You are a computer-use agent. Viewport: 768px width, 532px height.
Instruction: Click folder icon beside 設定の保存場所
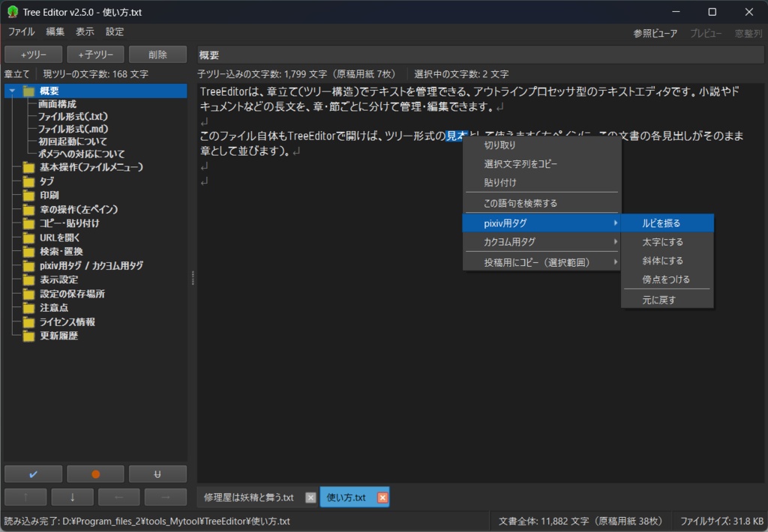(29, 294)
